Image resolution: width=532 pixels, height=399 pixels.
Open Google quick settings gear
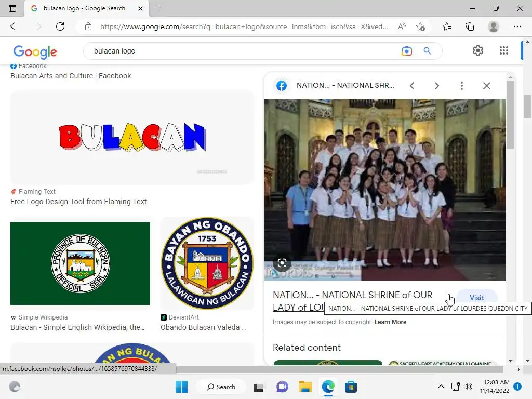[478, 50]
